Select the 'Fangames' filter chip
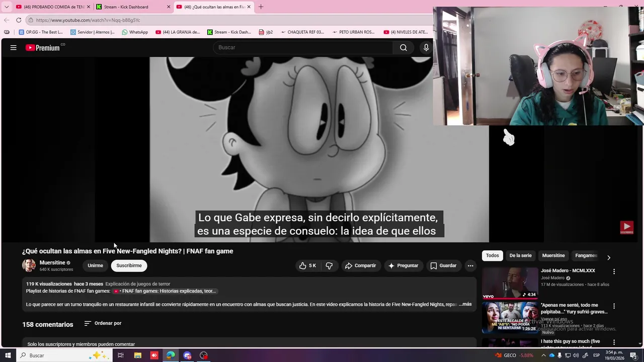Viewport: 644px width, 362px height. (x=586, y=255)
